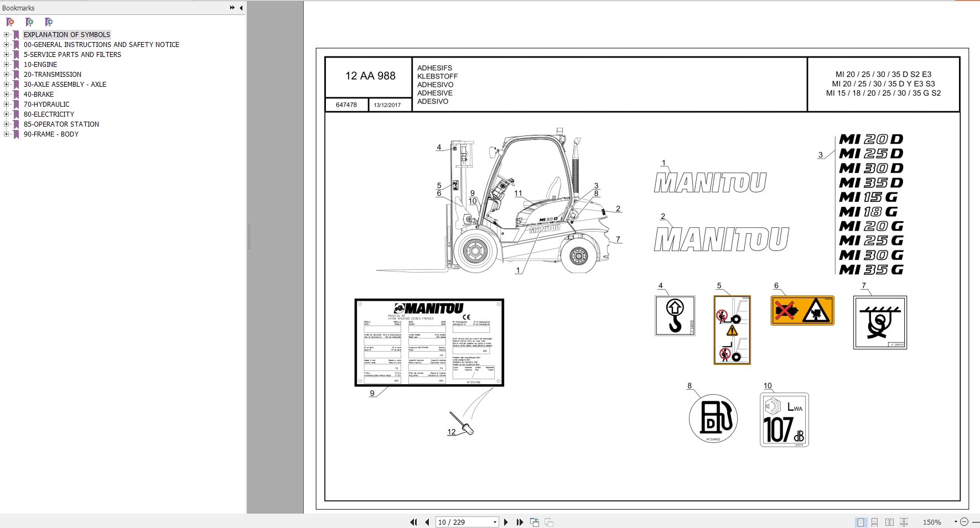Viewport: 980px width, 528px height.
Task: Select the 5-SERVICE PARTS AND FILTERS bookmark
Action: pos(72,54)
